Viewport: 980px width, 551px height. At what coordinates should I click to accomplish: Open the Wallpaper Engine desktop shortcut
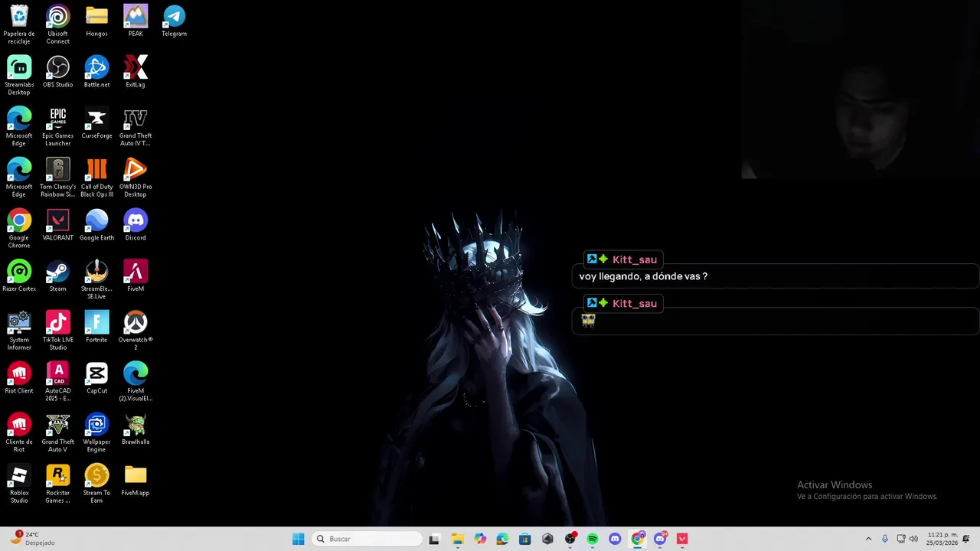click(x=96, y=434)
